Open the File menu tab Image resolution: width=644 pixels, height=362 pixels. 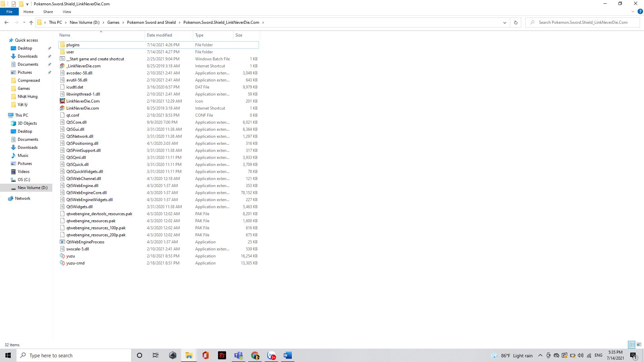[9, 12]
